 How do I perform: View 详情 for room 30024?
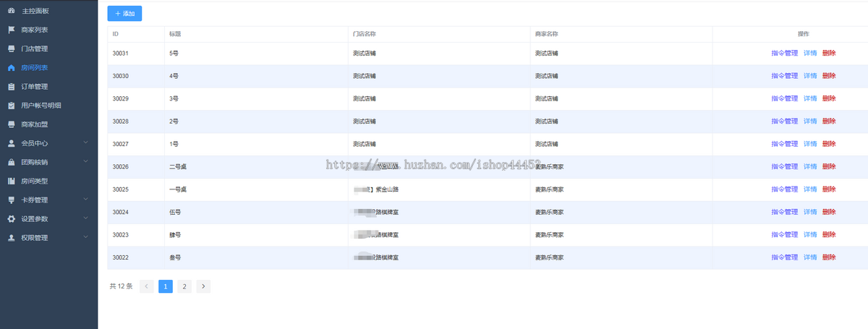(x=810, y=212)
